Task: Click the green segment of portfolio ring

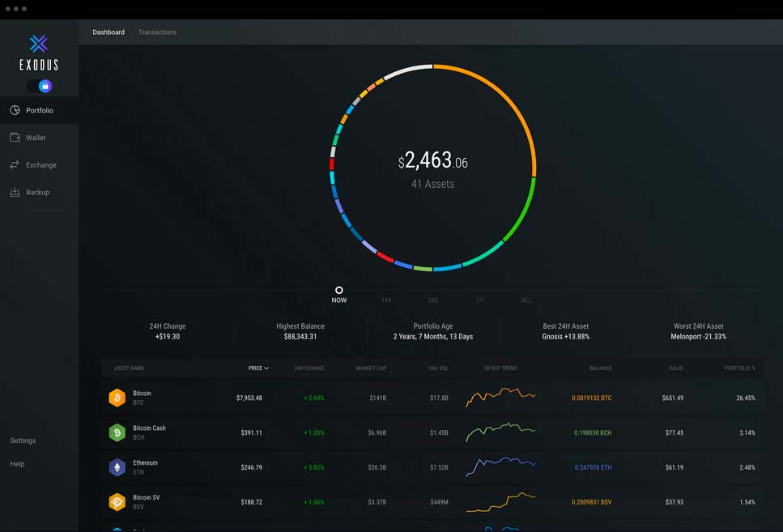Action: pyautogui.click(x=522, y=212)
